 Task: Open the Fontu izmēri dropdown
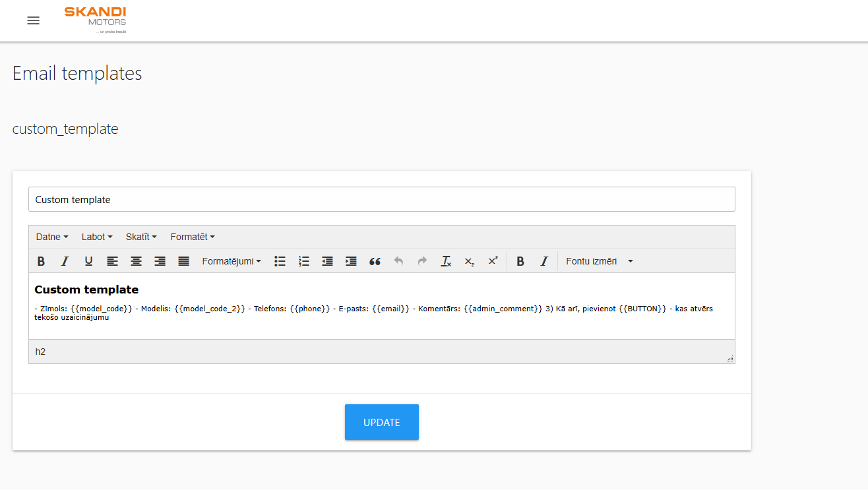598,261
